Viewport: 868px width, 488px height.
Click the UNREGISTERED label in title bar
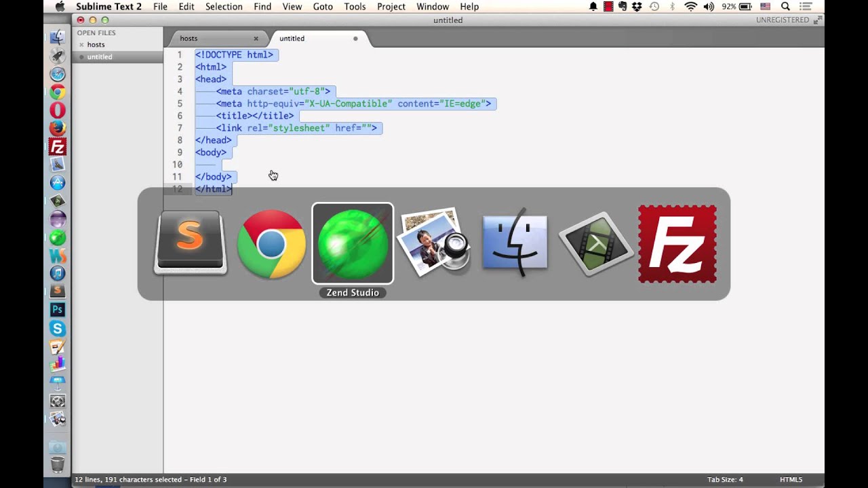click(783, 20)
